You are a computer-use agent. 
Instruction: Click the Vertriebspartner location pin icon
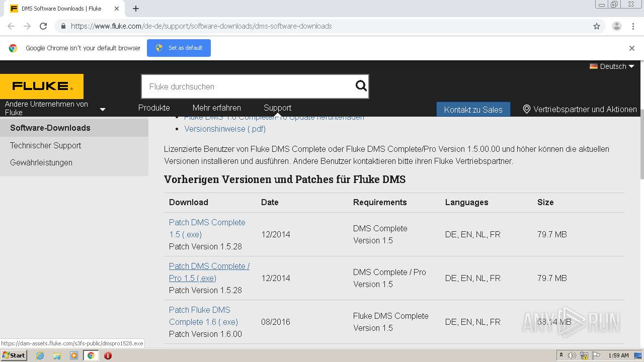click(x=527, y=109)
